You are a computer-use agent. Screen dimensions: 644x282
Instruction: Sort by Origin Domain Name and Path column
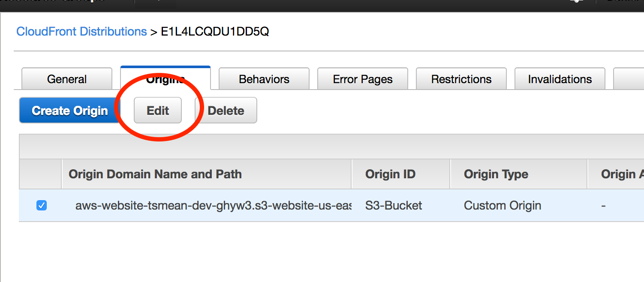pos(155,174)
